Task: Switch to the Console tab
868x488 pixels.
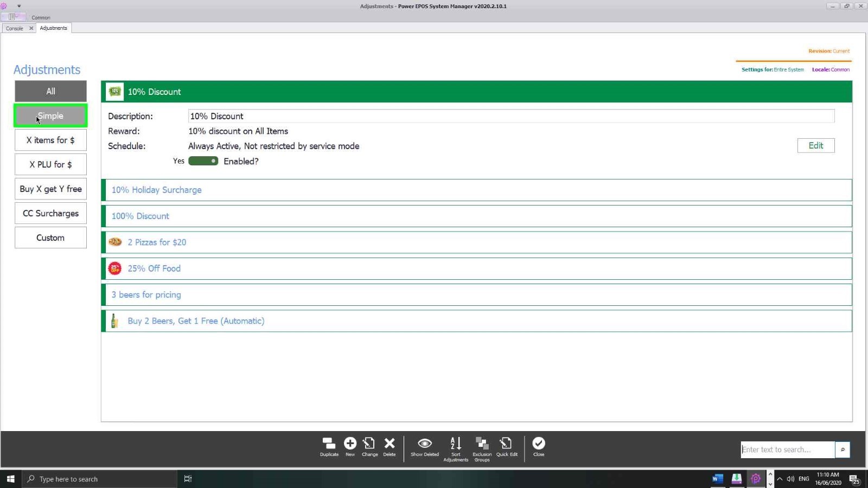Action: point(15,28)
